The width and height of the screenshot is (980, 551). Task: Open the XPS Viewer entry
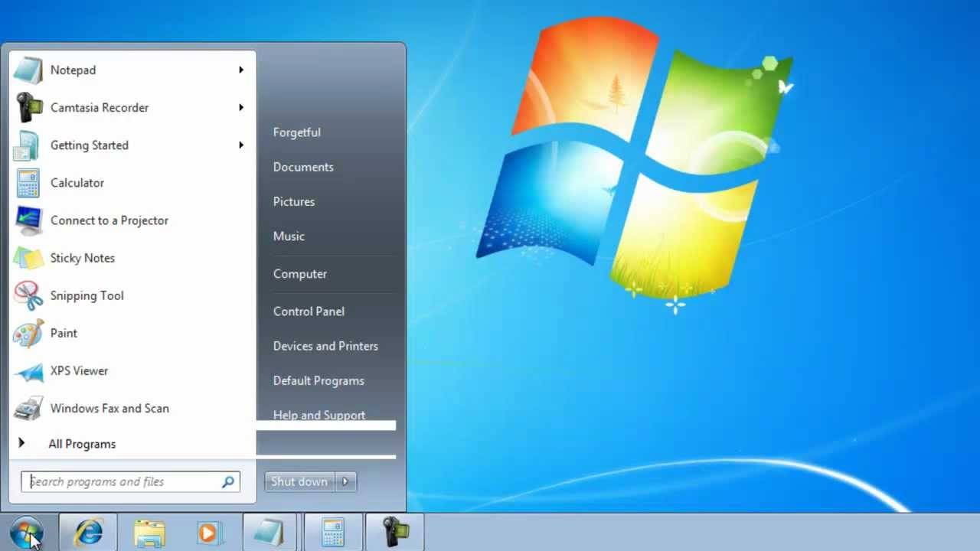[x=132, y=370]
